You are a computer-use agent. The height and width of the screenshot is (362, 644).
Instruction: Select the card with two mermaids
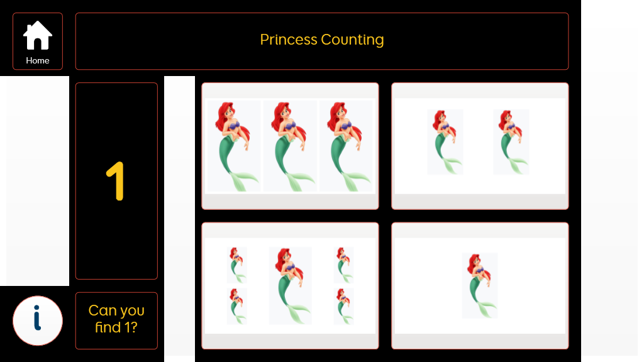(480, 146)
